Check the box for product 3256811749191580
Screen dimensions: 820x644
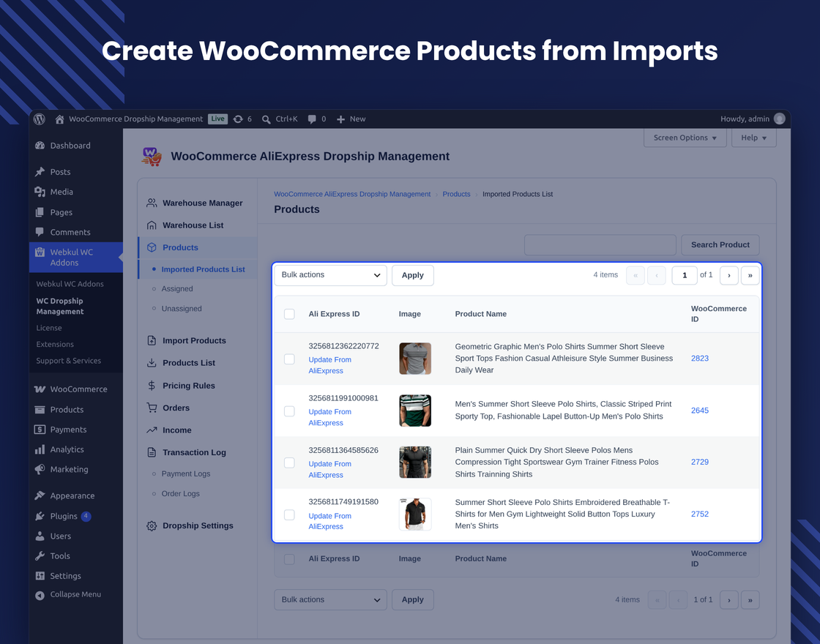pos(289,514)
